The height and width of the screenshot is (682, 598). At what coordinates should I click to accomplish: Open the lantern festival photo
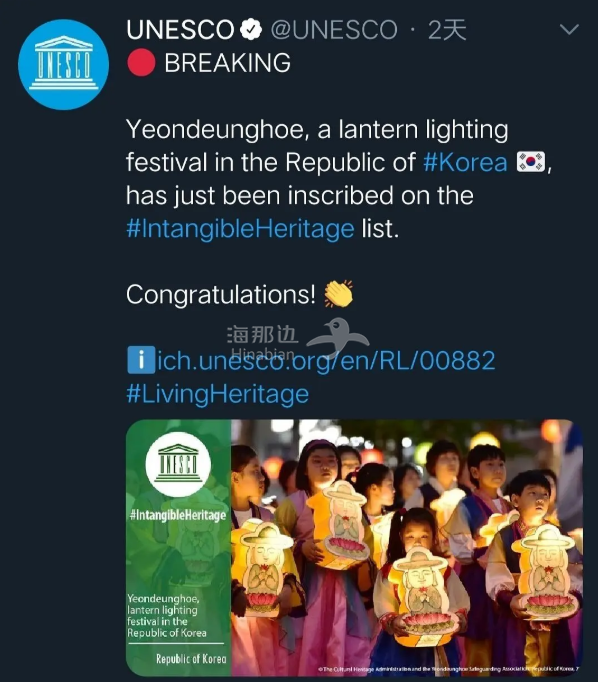tap(406, 548)
